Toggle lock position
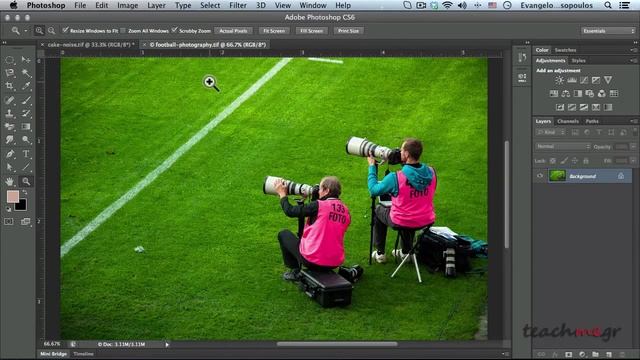Screen dimensions: 640x360 tap(575, 161)
